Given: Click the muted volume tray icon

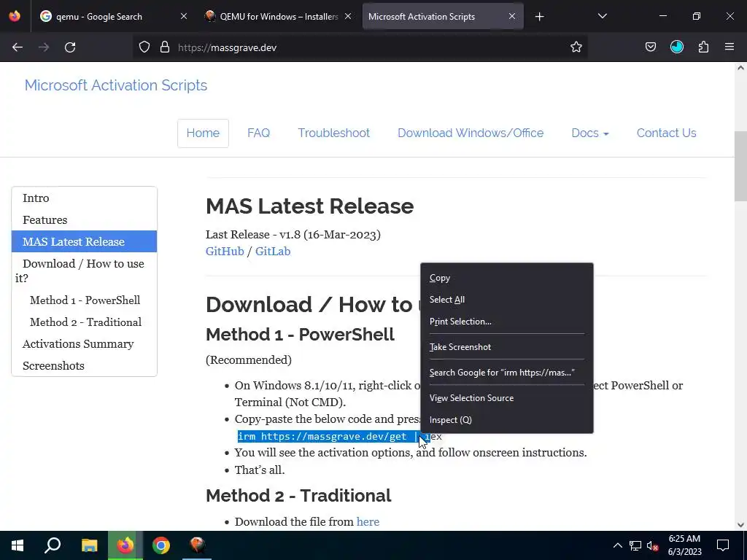Looking at the screenshot, I should [653, 545].
